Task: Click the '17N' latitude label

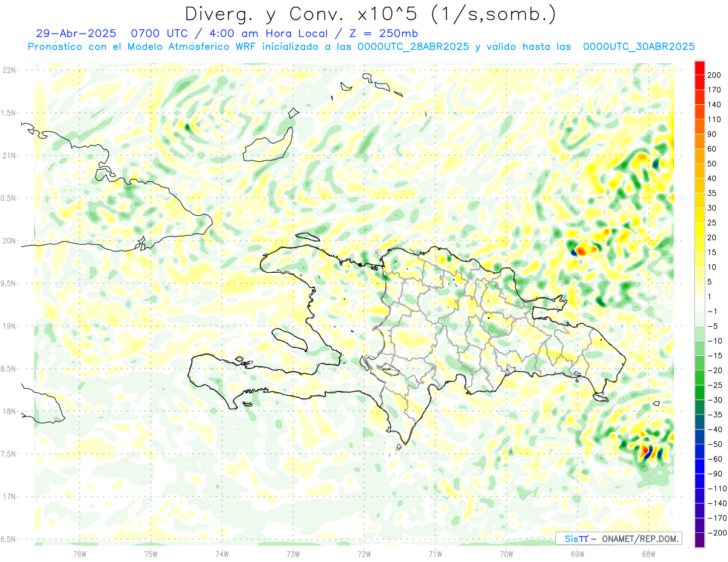Action: click(8, 497)
